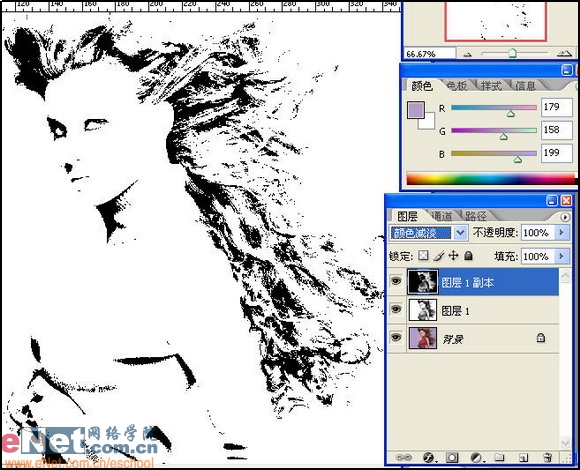Viewport: 580px width, 470px height.
Task: Pick a color from the spectrum ramp
Action: click(491, 179)
